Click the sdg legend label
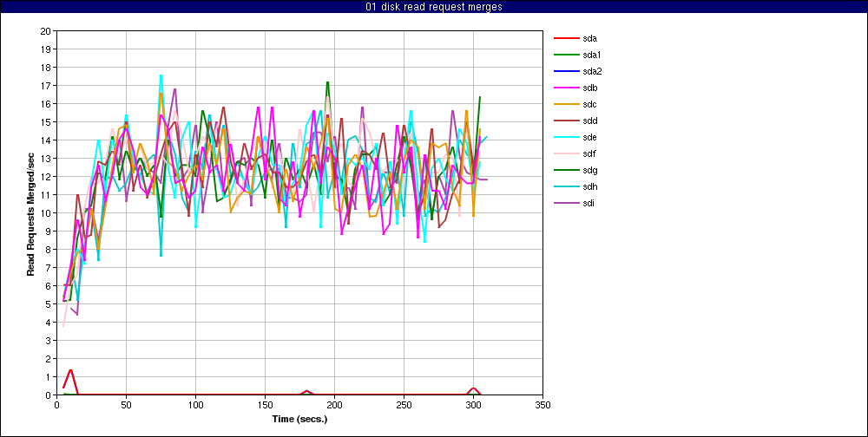The height and width of the screenshot is (437, 868). click(589, 170)
